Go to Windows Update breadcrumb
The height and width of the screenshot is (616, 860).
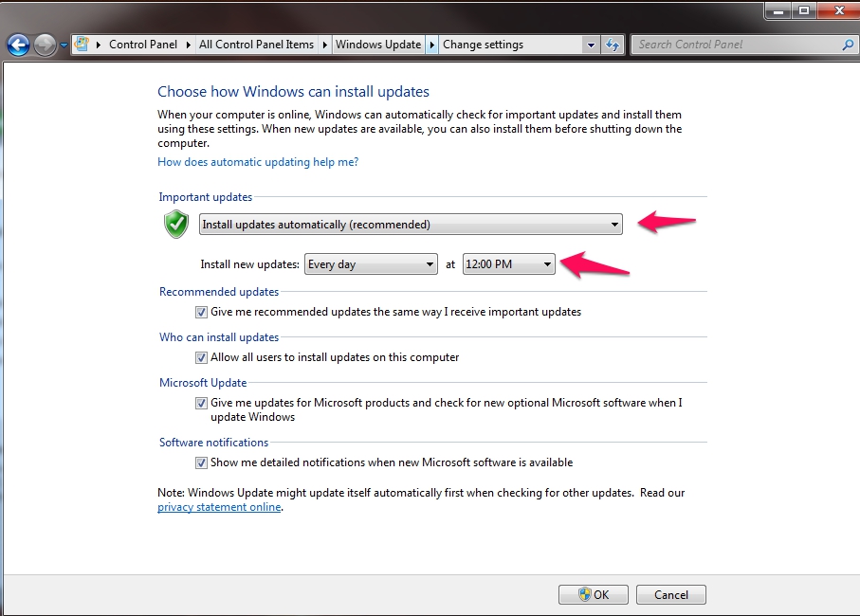[376, 45]
